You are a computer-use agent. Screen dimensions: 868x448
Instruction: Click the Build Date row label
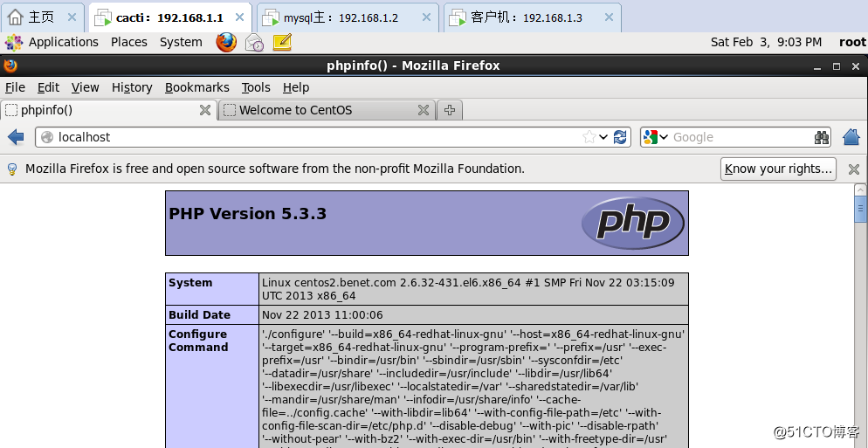click(x=199, y=315)
